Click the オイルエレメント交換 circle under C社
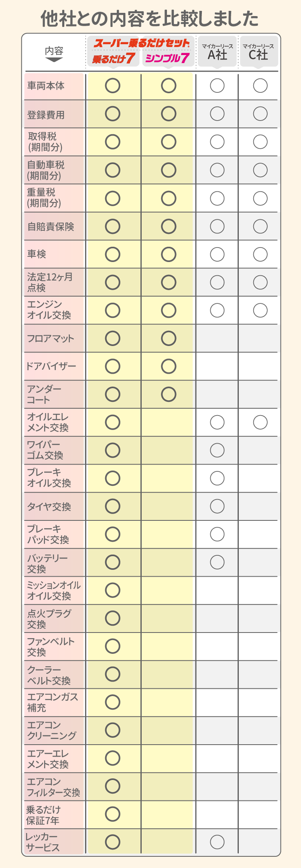 [x=260, y=422]
